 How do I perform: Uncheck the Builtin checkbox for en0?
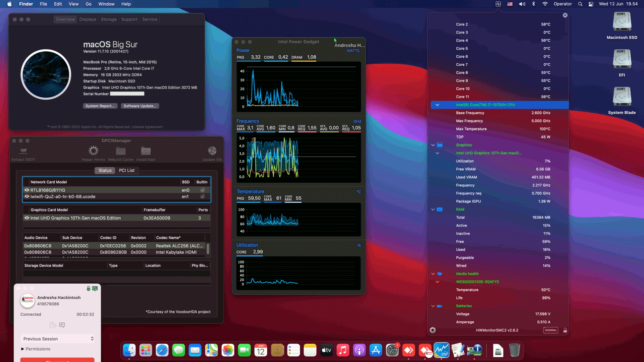(x=202, y=190)
